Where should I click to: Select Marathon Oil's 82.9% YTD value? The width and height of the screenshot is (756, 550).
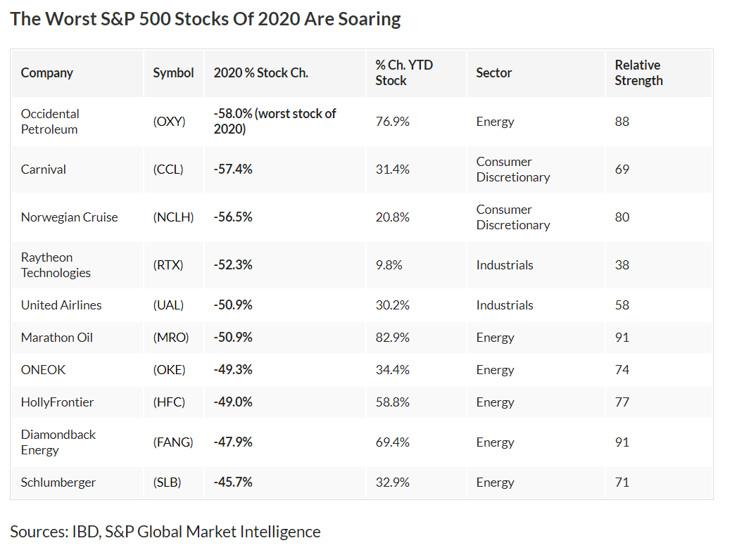(393, 338)
